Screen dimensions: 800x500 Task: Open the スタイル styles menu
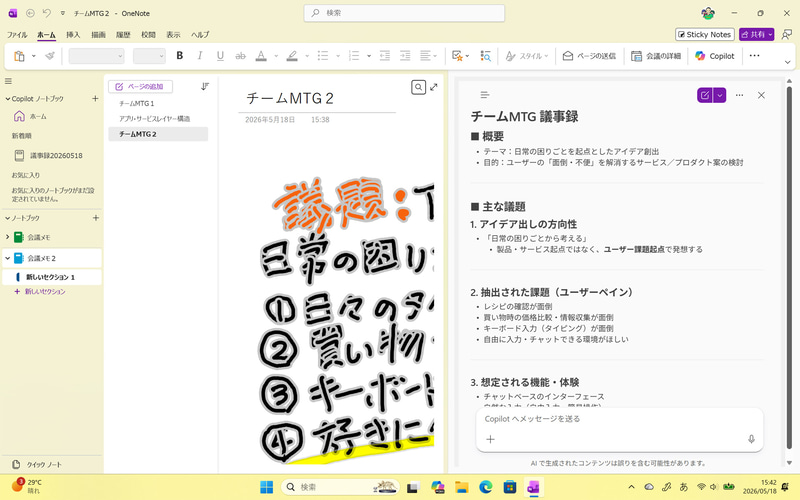(526, 56)
